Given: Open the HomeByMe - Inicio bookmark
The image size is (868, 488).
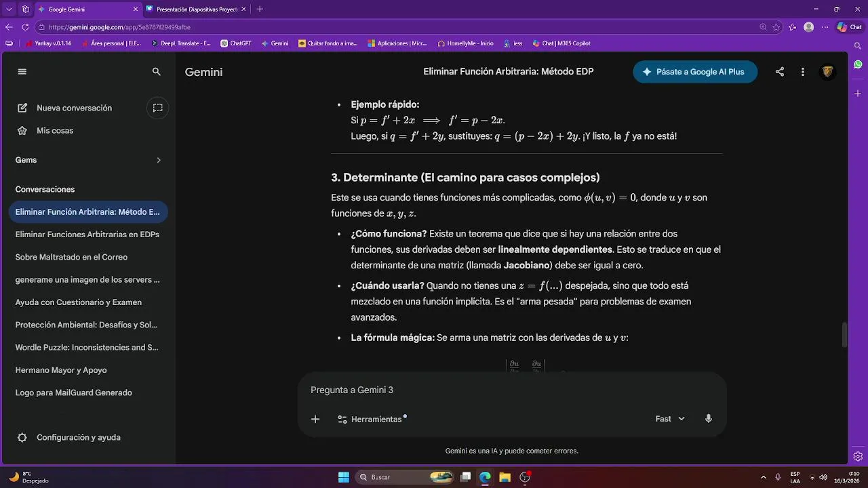Looking at the screenshot, I should (x=465, y=43).
